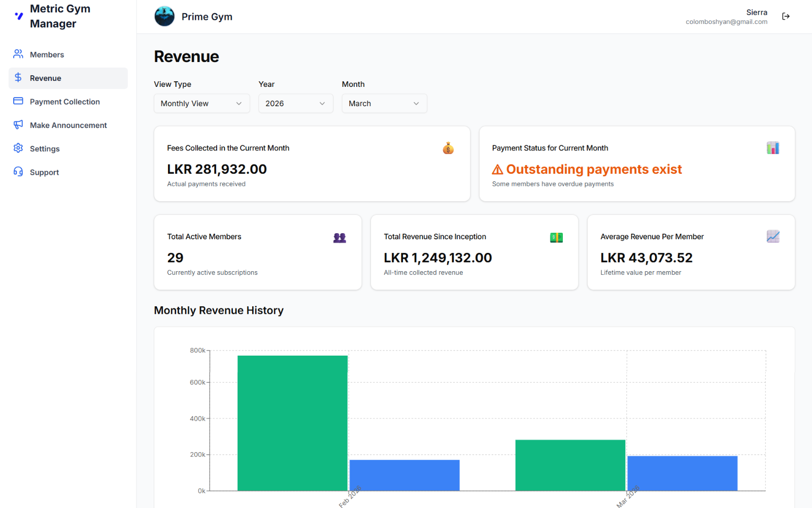Click the chart icon on Payment Status card
The image size is (812, 508).
tap(772, 147)
